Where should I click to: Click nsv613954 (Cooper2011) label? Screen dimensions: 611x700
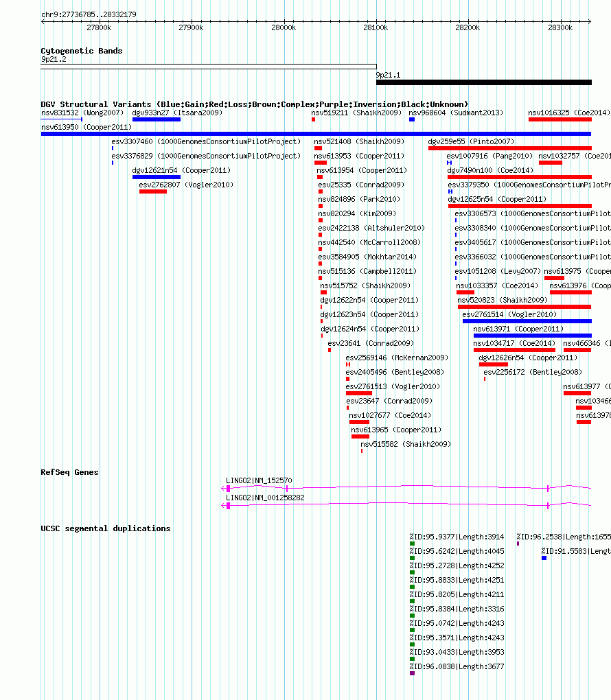362,170
